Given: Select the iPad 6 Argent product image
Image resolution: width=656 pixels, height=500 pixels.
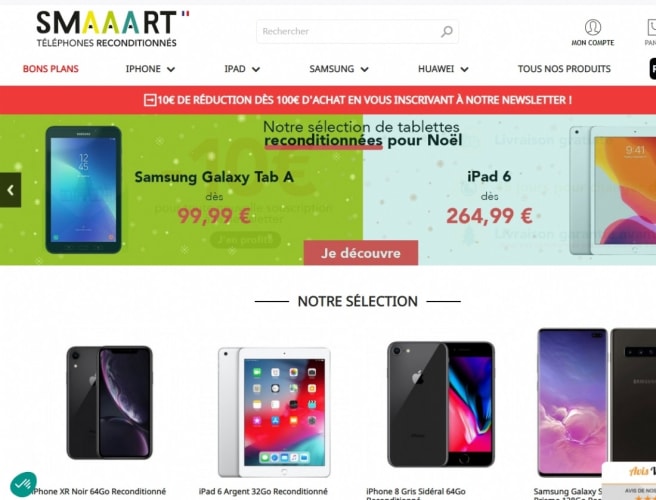Looking at the screenshot, I should coord(274,412).
